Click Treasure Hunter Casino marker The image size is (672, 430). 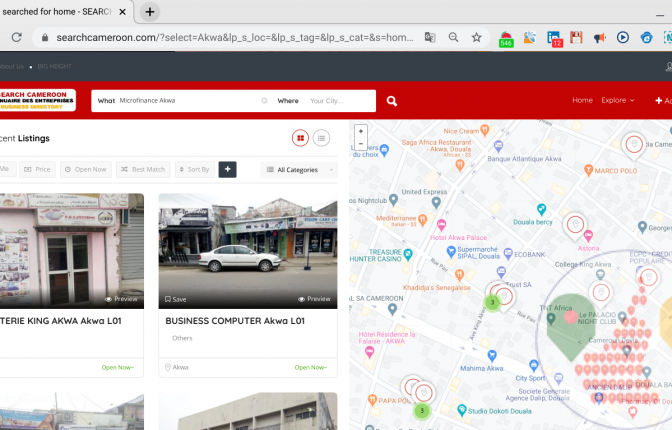point(408,255)
